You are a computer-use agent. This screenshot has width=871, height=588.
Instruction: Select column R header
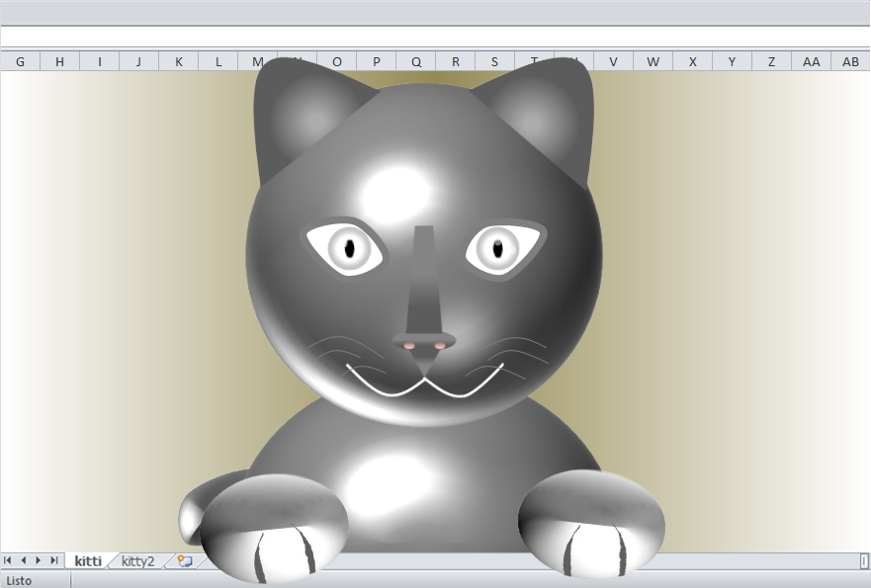point(456,61)
